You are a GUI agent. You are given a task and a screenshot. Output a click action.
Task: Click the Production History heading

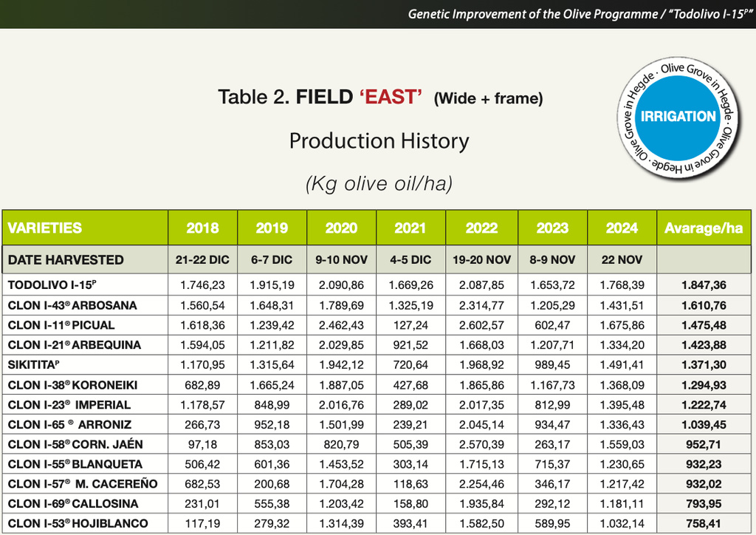pos(379,140)
